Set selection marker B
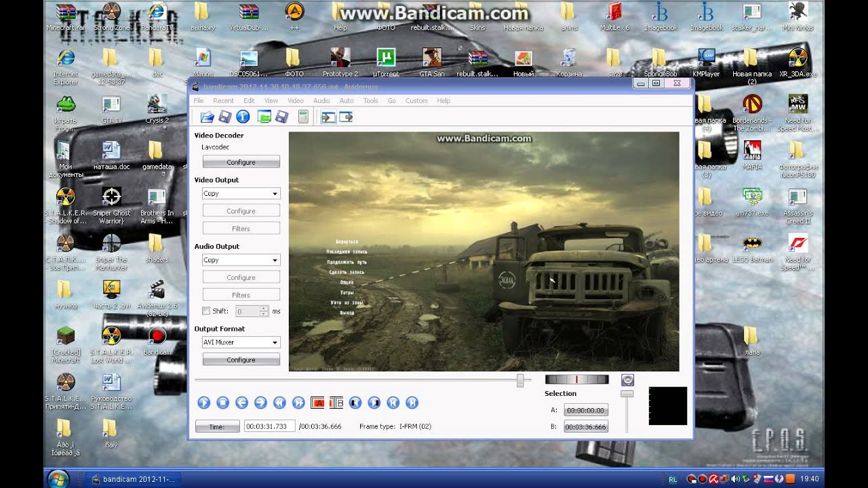 pos(336,403)
